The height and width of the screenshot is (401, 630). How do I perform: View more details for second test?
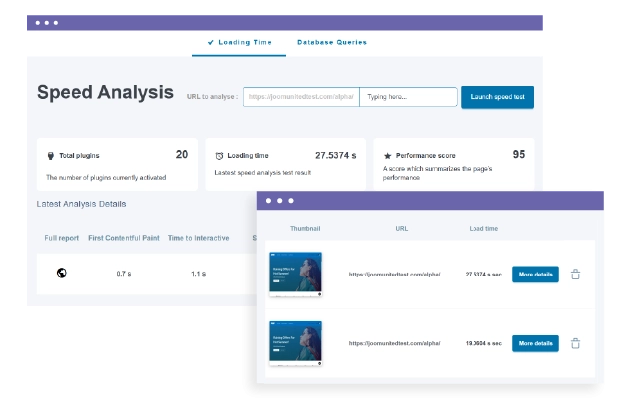tap(535, 344)
